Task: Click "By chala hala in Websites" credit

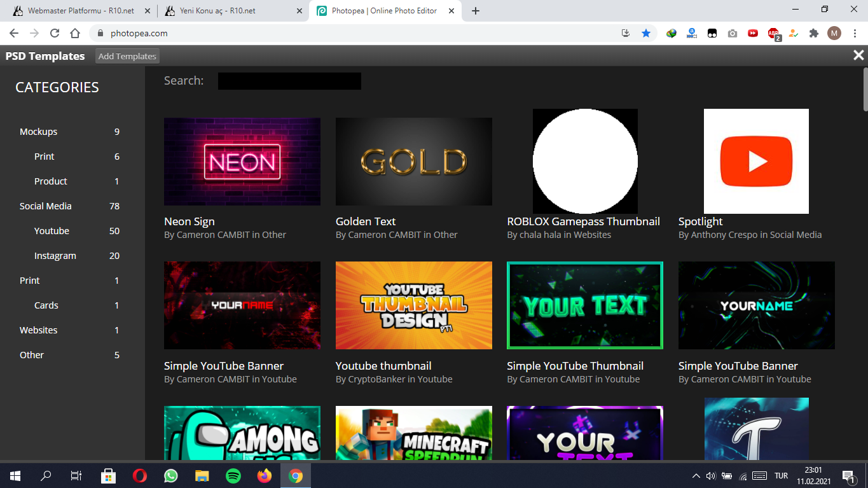Action: coord(559,235)
